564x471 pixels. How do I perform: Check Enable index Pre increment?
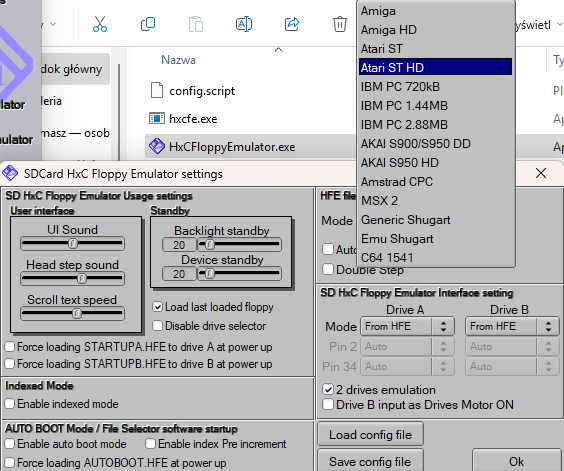click(150, 444)
